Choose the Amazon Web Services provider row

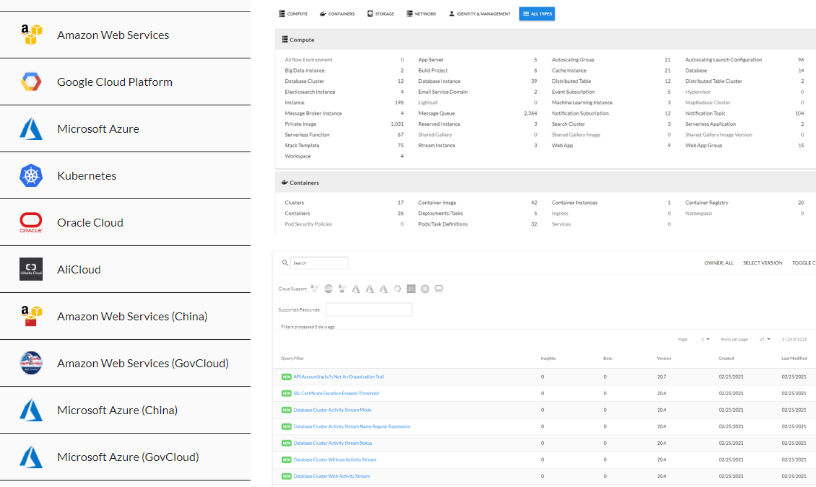pyautogui.click(x=125, y=35)
